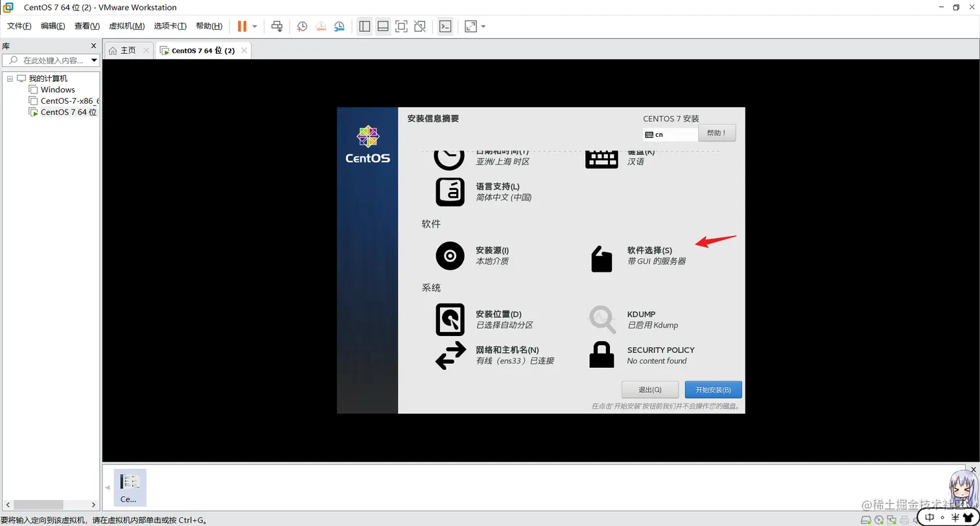Click the full screen mode toolbar icon
Viewport: 980px width, 526px height.
coord(401,27)
